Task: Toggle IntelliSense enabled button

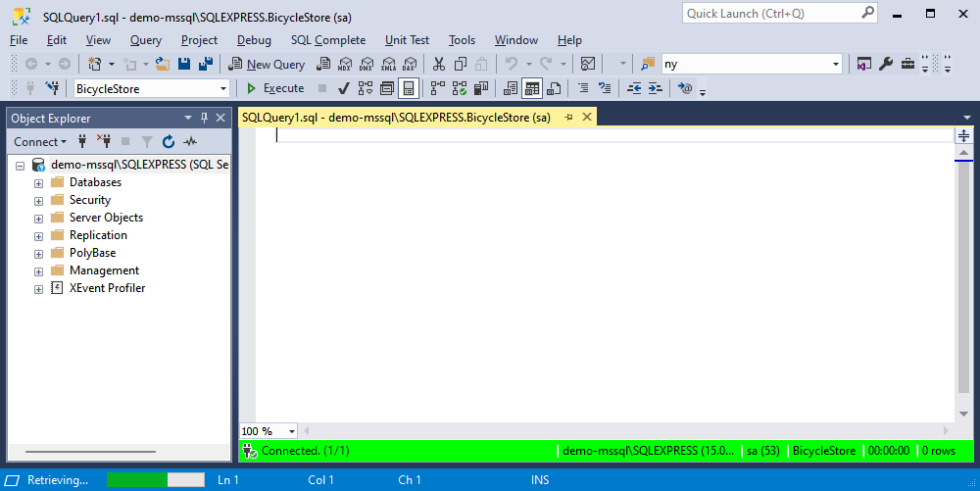Action: pos(408,88)
